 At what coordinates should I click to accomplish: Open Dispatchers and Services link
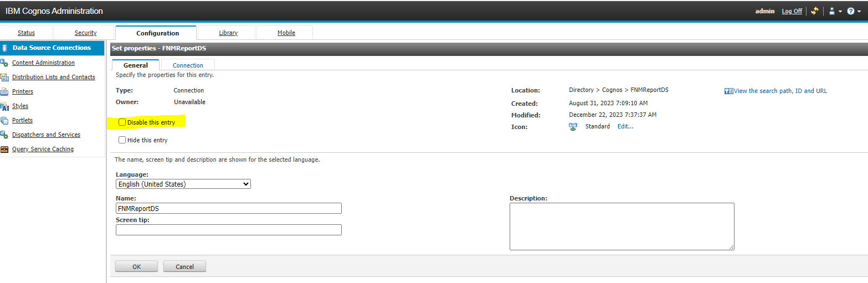[x=46, y=135]
